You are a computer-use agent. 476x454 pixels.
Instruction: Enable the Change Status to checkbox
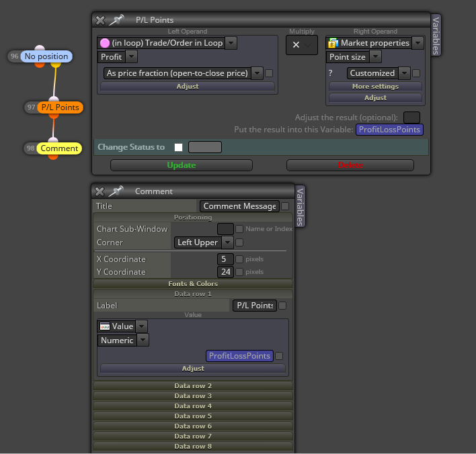coord(179,147)
